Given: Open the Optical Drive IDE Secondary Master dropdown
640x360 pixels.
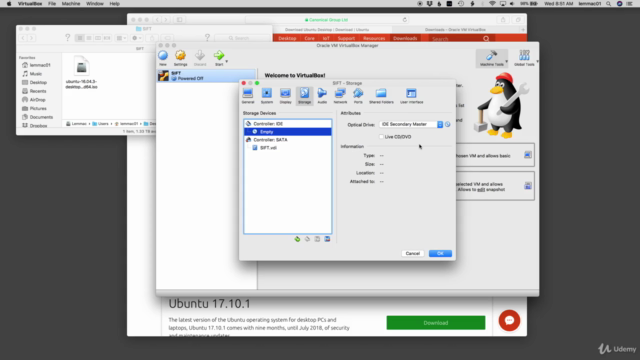Looking at the screenshot, I should point(411,124).
